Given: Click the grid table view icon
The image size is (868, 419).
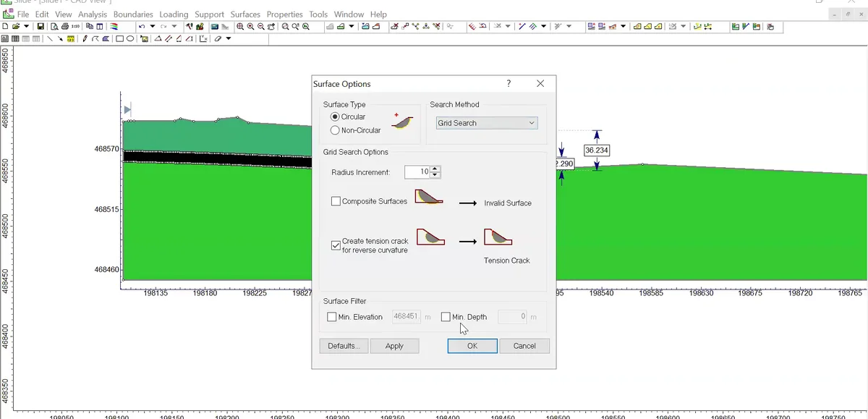Looking at the screenshot, I should (15, 39).
